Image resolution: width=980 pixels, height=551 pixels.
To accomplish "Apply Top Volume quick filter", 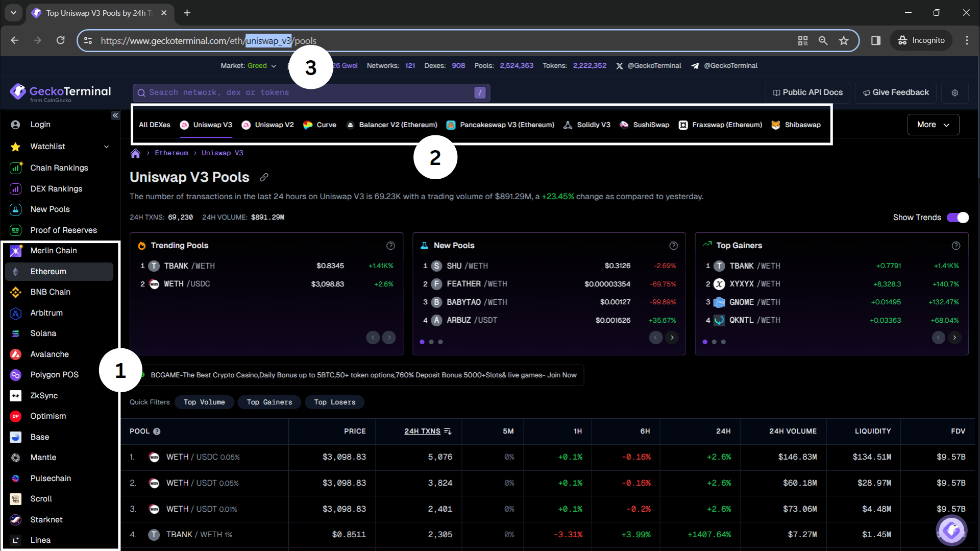I will click(x=204, y=402).
